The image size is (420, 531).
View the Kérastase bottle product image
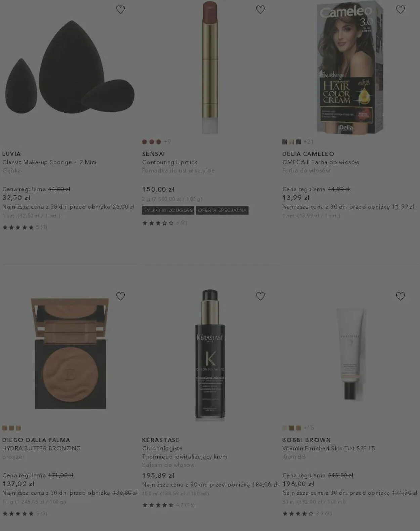pyautogui.click(x=210, y=355)
